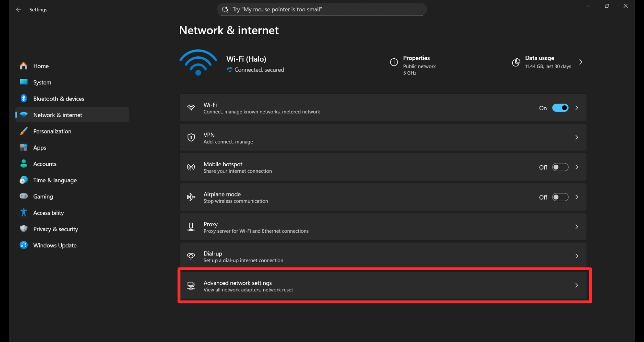The width and height of the screenshot is (644, 342).
Task: Click the Data usage pie chart icon
Action: (516, 62)
